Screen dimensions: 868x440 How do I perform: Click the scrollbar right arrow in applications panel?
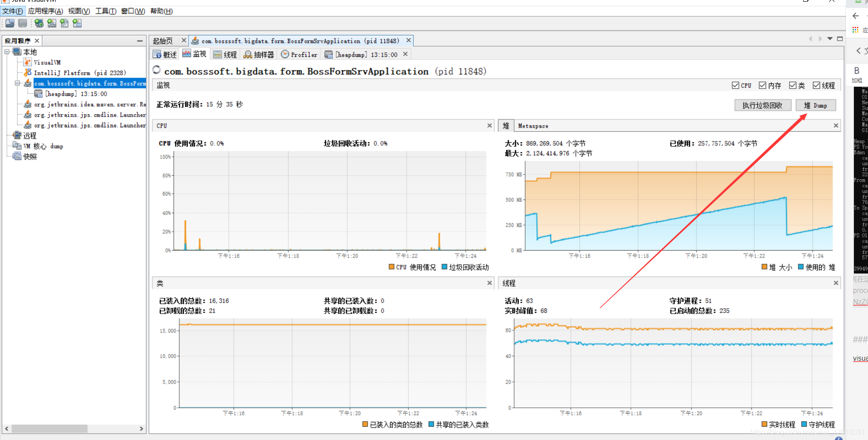pos(141,429)
